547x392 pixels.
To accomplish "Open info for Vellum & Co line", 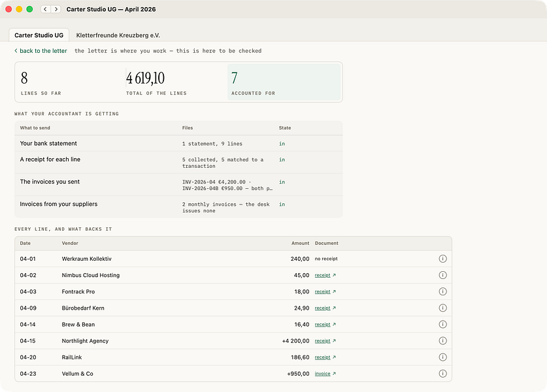I will tap(442, 374).
